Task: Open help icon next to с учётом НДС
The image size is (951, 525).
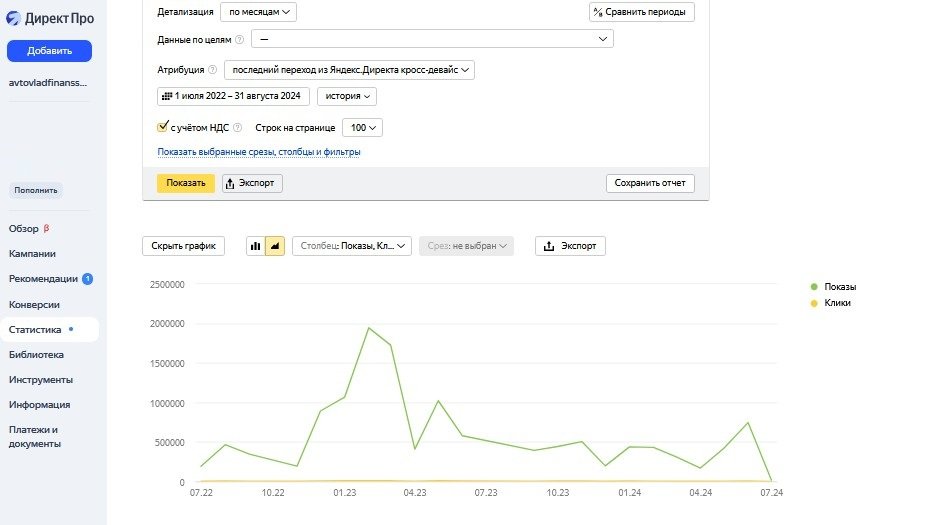Action: 237,128
